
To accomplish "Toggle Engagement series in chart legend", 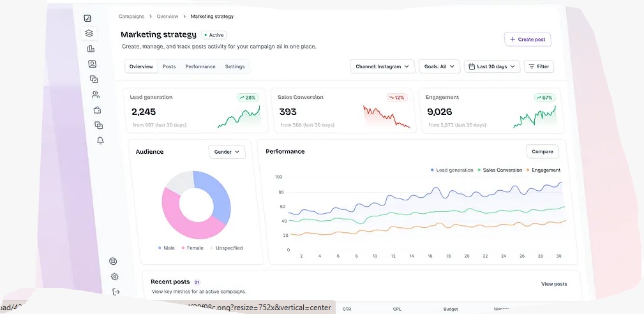I will [543, 170].
